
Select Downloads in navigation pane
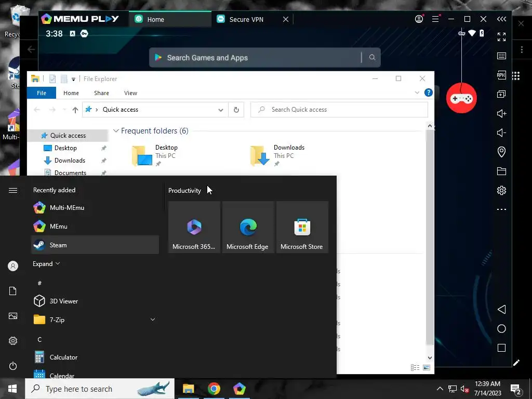(x=69, y=160)
